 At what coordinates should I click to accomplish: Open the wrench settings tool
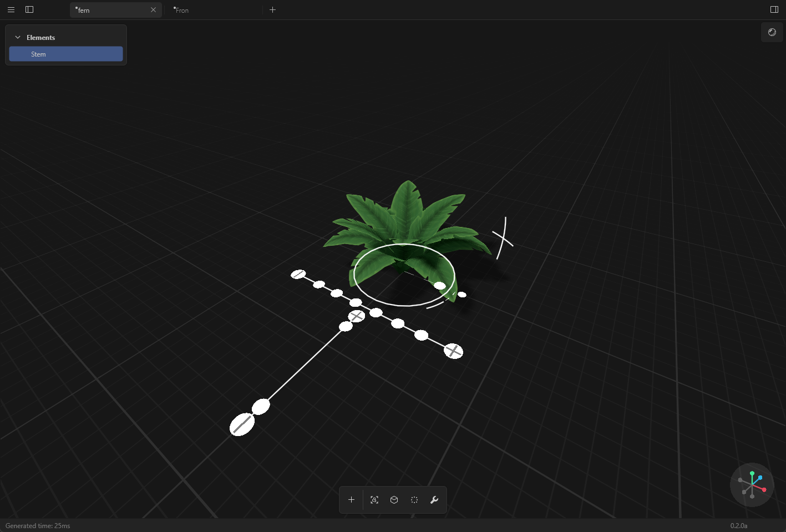[x=434, y=500]
